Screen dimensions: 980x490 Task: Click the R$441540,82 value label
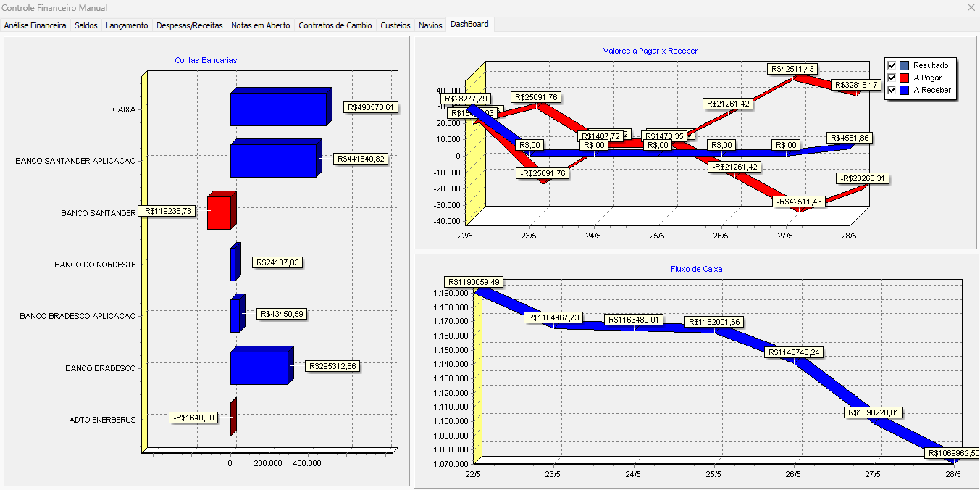(x=361, y=158)
